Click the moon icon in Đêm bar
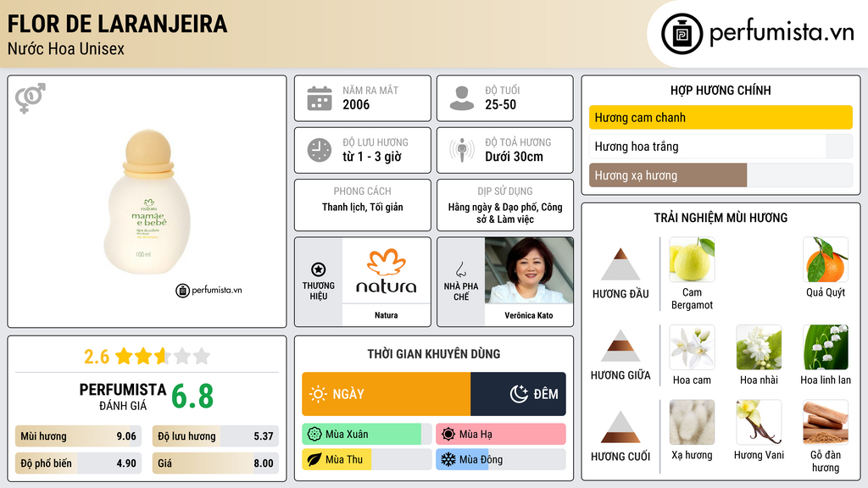 (519, 394)
